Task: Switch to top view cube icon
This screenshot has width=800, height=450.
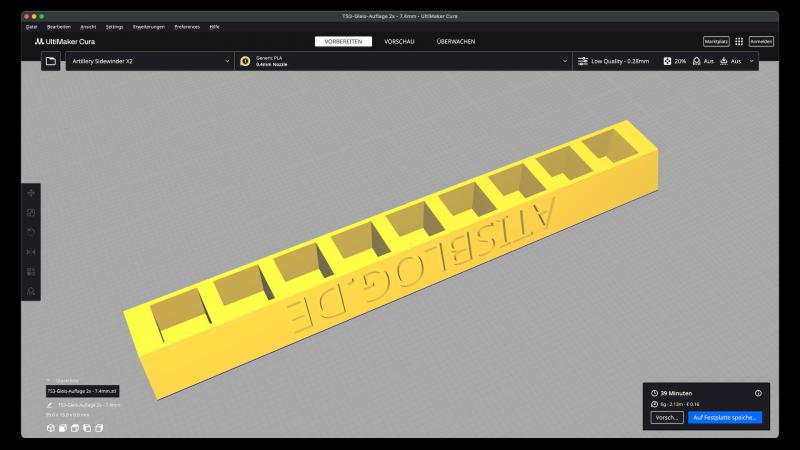Action: (x=74, y=428)
